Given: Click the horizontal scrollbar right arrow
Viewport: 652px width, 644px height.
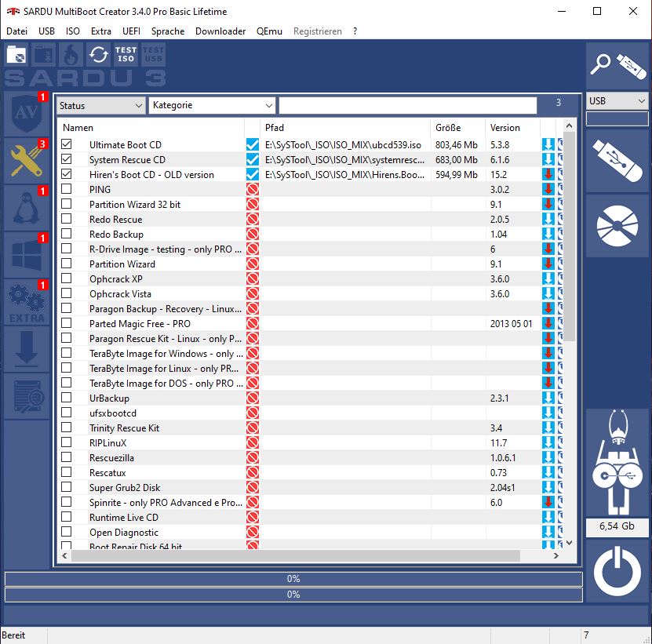Looking at the screenshot, I should 556,555.
